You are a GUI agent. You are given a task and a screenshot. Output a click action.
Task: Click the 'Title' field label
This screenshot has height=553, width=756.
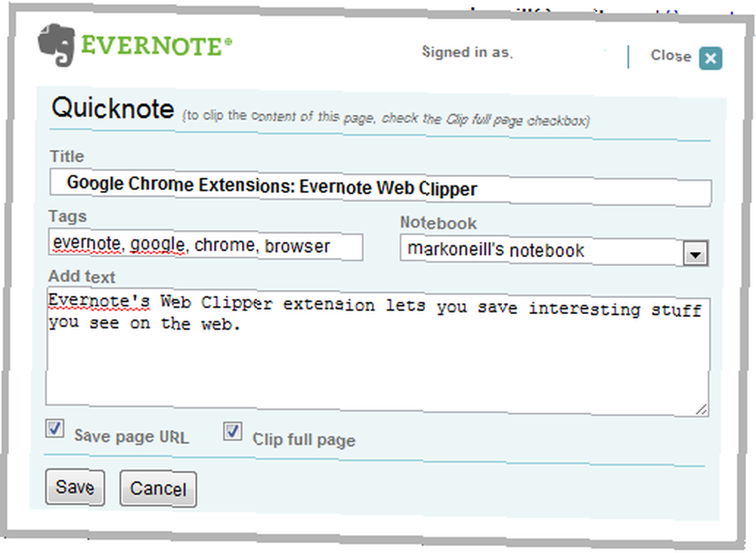pos(67,157)
